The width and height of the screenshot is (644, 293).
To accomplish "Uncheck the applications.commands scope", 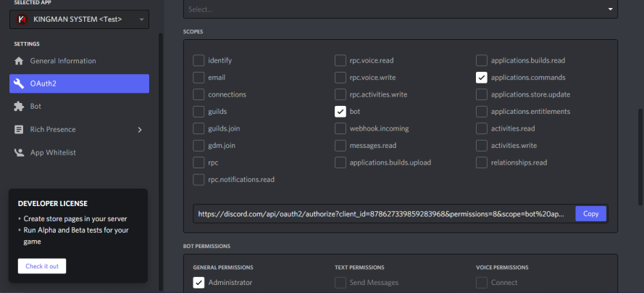I will click(x=482, y=78).
